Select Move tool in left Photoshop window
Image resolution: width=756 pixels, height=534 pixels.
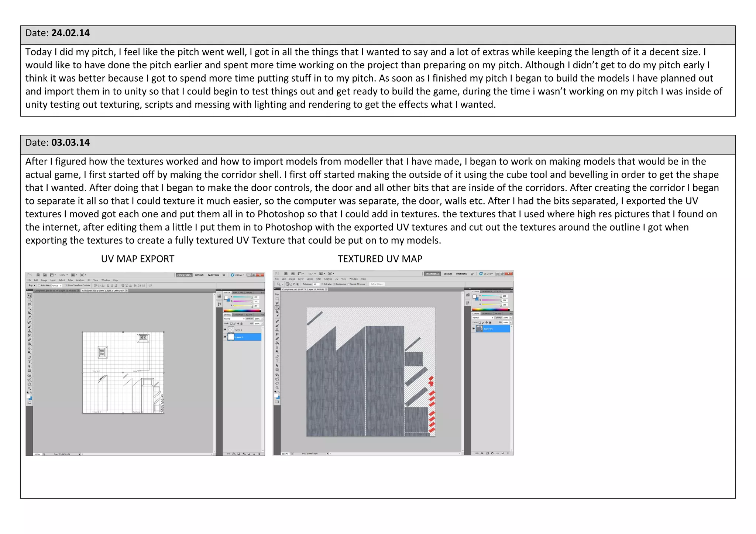tap(30, 296)
